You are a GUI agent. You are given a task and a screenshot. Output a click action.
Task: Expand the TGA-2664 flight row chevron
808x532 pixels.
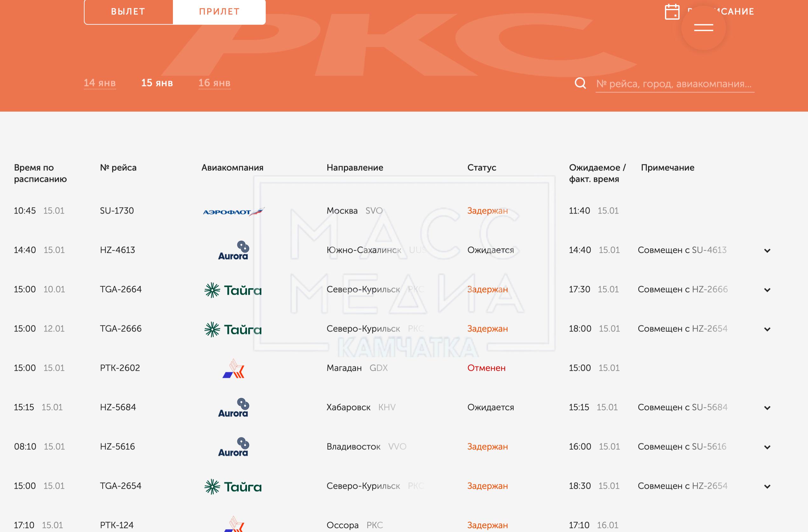click(767, 290)
